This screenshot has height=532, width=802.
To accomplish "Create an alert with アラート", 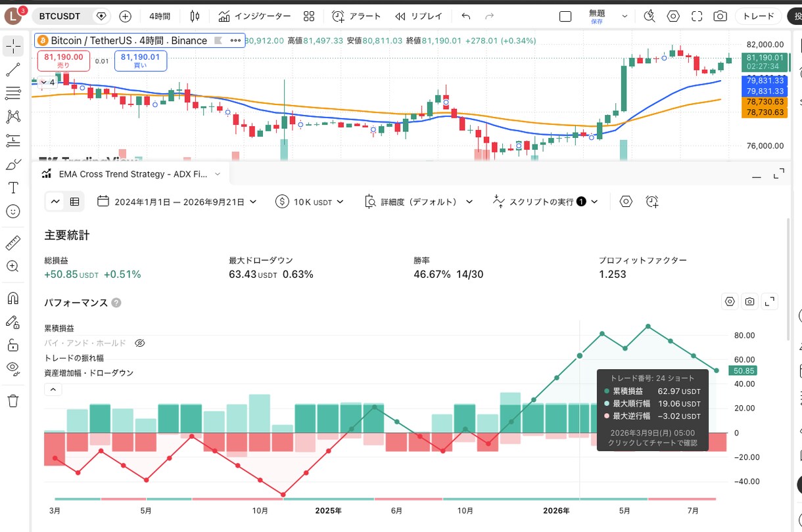I will pyautogui.click(x=356, y=16).
